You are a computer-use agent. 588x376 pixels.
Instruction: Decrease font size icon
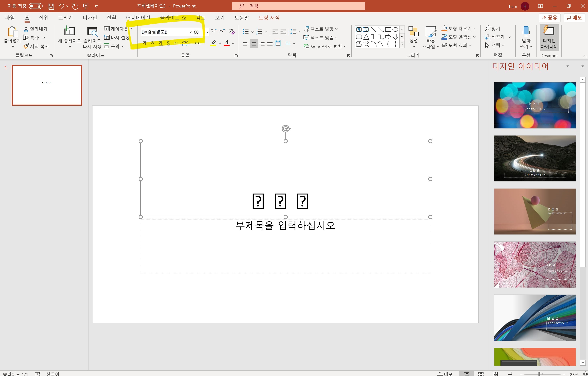(222, 31)
